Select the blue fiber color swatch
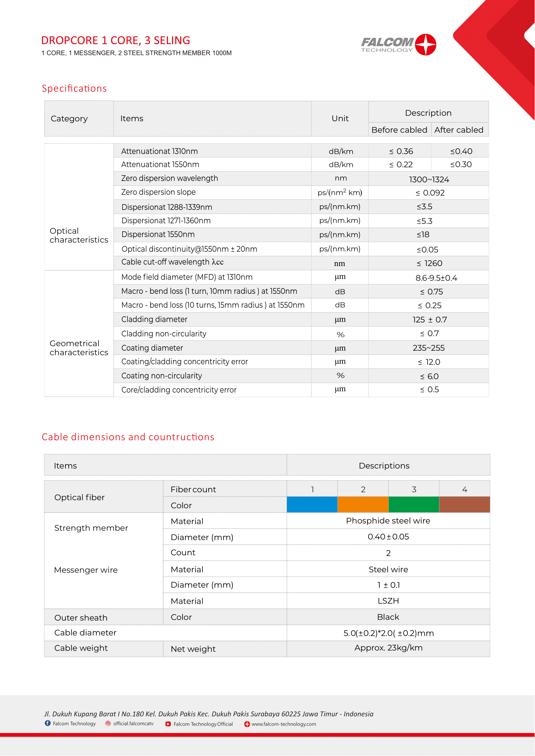Image resolution: width=535 pixels, height=756 pixels. coord(312,505)
